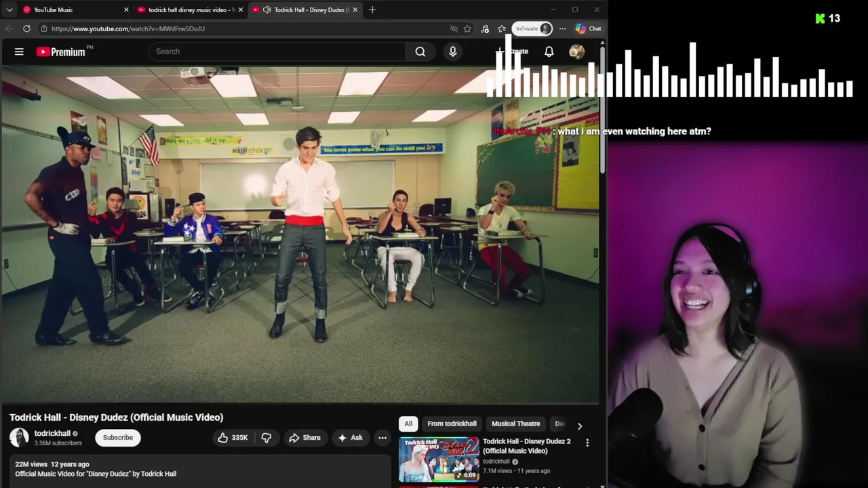Start voice search with the microphone icon

point(453,52)
